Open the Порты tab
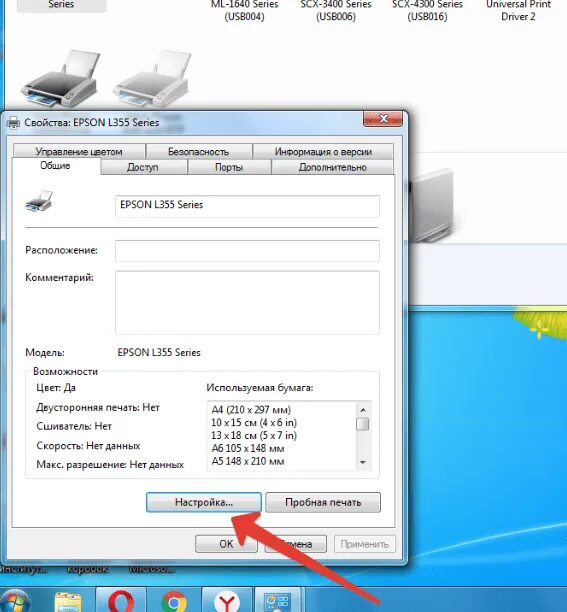 [229, 167]
